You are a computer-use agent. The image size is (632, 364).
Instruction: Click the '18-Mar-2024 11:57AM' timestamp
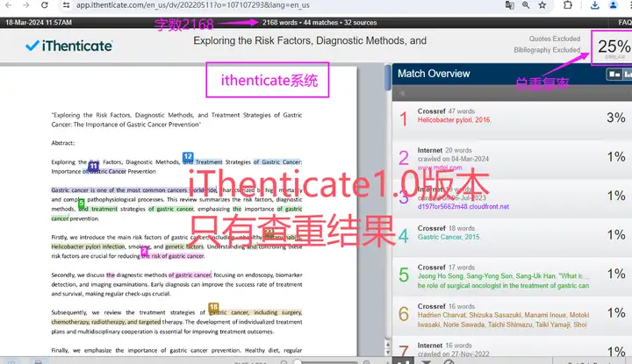(39, 23)
